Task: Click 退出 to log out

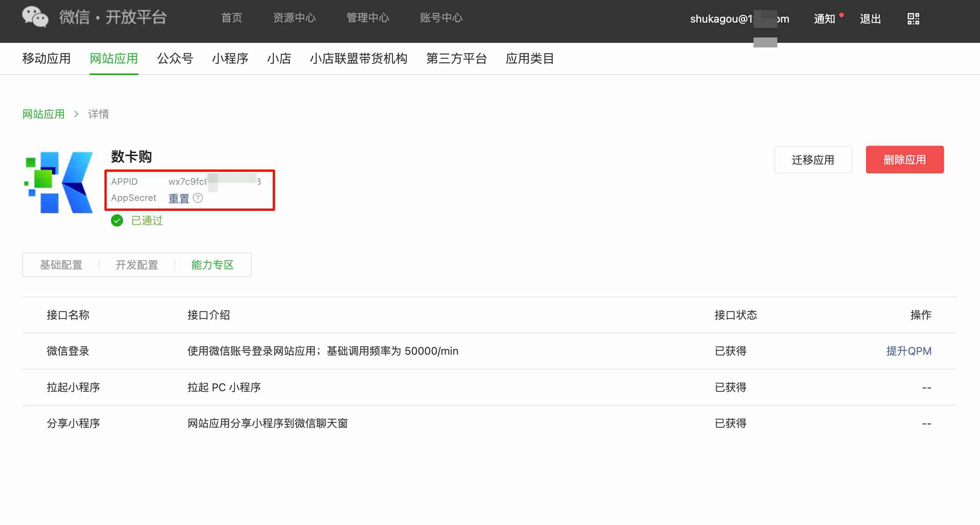Action: 870,19
